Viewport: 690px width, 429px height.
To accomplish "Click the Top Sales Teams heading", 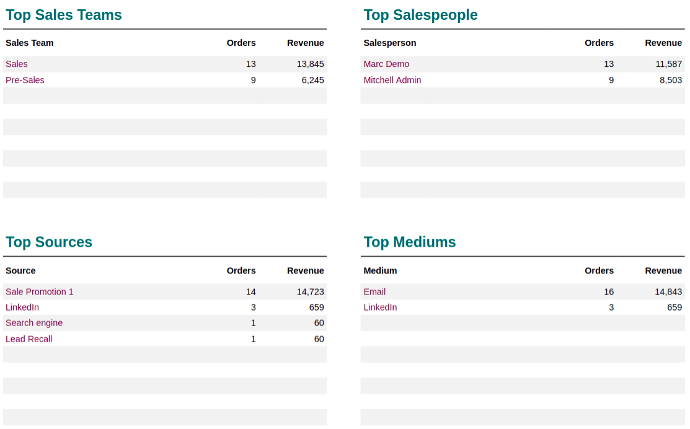I will 64,15.
